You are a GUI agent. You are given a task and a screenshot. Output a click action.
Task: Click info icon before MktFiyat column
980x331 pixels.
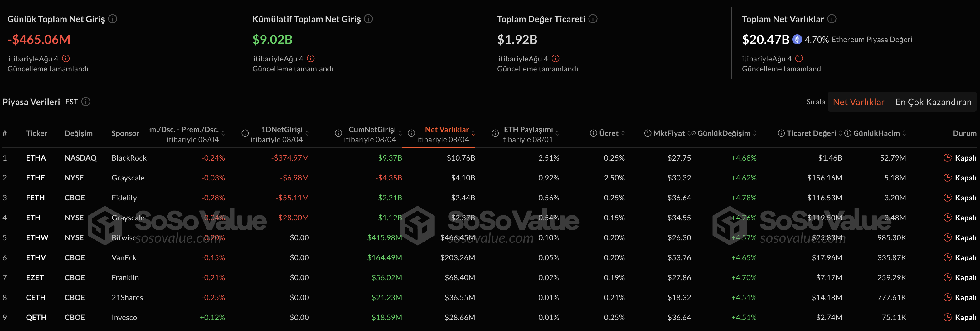[x=648, y=133]
